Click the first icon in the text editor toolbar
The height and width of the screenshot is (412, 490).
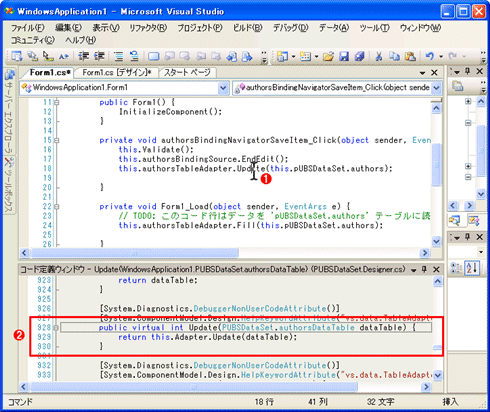pyautogui.click(x=17, y=56)
